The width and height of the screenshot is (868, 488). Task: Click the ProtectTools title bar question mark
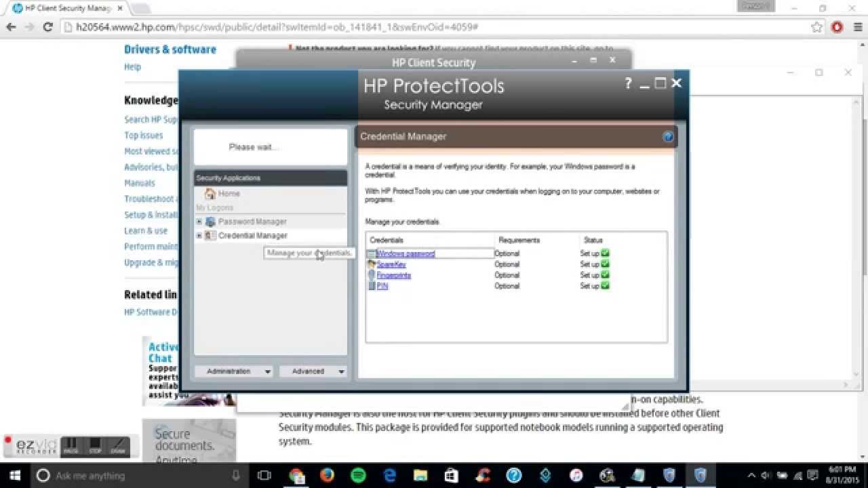point(628,83)
